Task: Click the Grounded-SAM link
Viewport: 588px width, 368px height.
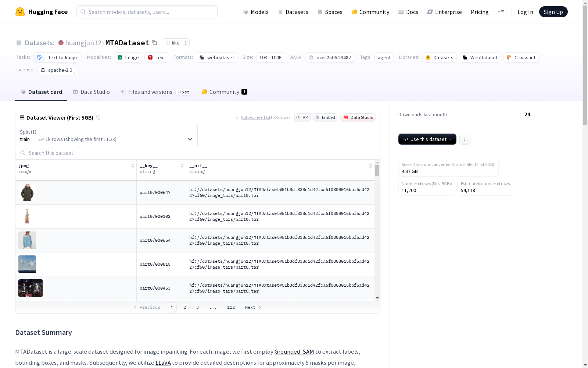Action: point(294,352)
